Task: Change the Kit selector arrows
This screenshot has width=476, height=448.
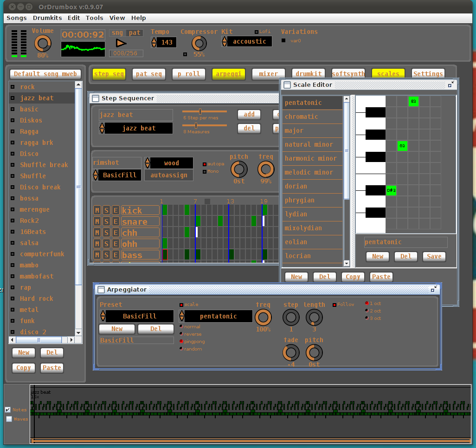Action: pos(225,41)
